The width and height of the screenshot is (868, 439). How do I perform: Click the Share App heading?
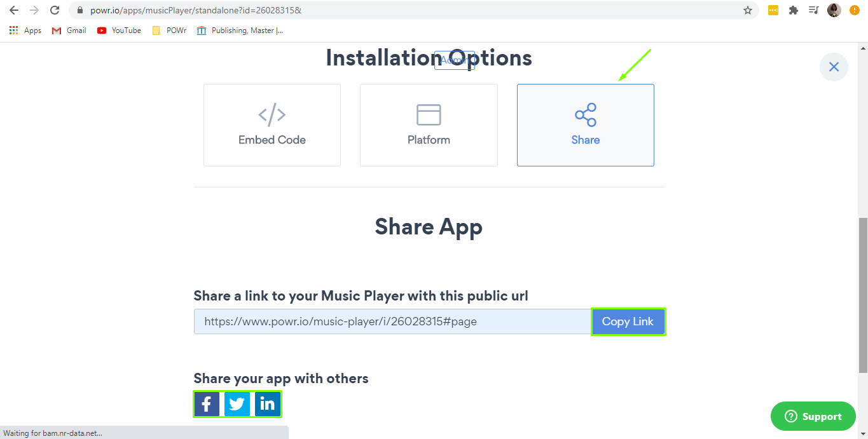tap(429, 227)
